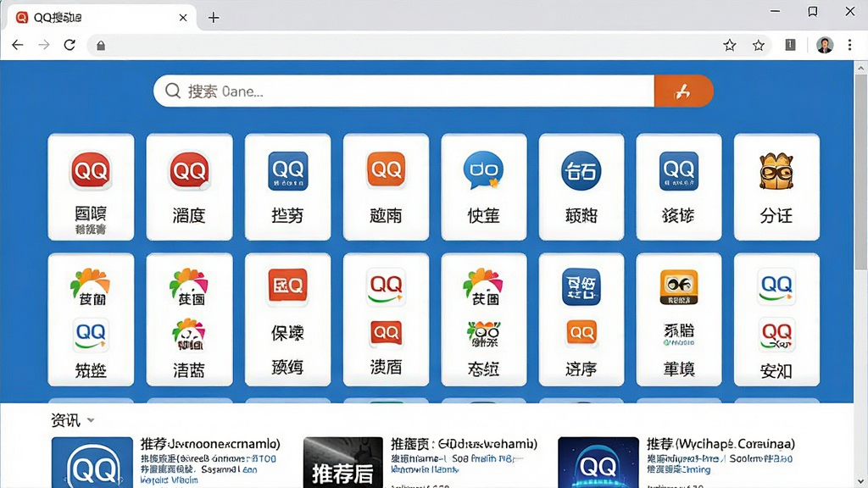Click the glowing dark-blue QQ thumbnail

point(598,463)
